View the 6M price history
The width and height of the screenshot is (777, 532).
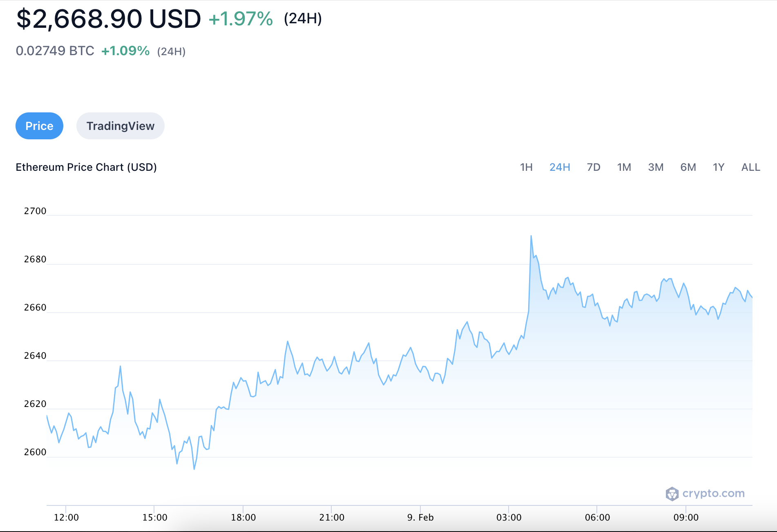click(x=688, y=167)
